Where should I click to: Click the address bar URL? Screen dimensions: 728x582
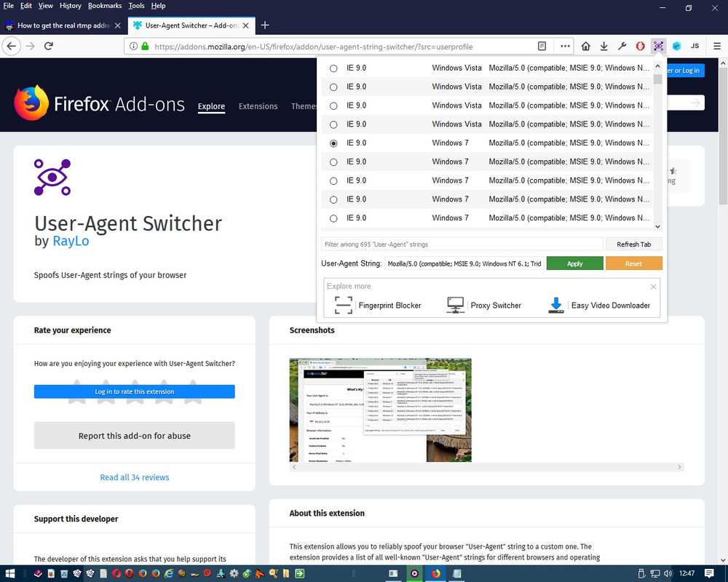point(313,47)
